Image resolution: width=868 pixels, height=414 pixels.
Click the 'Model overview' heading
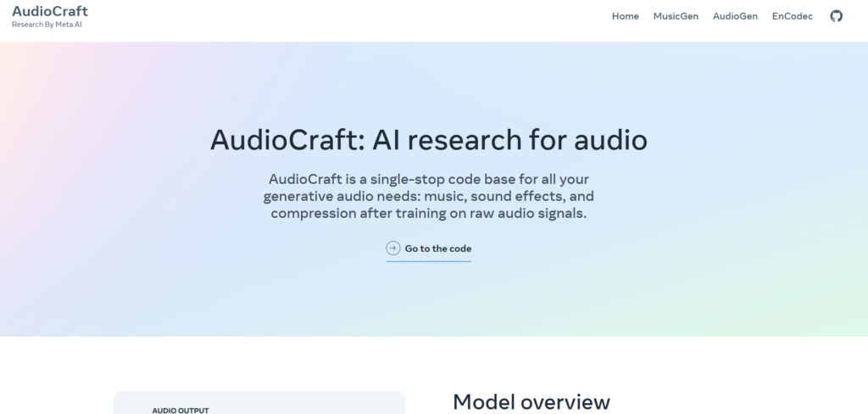point(531,402)
